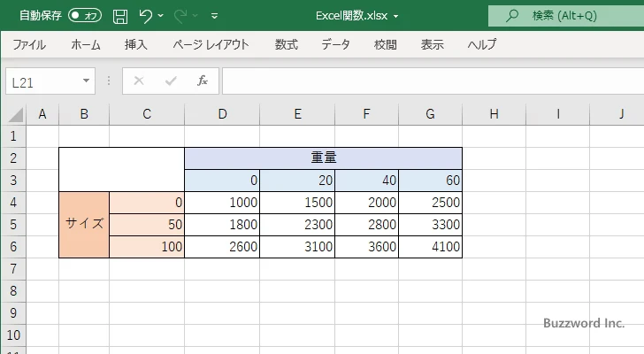644x354 pixels.
Task: Toggle the 自動保存 AutoSave switch
Action: click(85, 16)
